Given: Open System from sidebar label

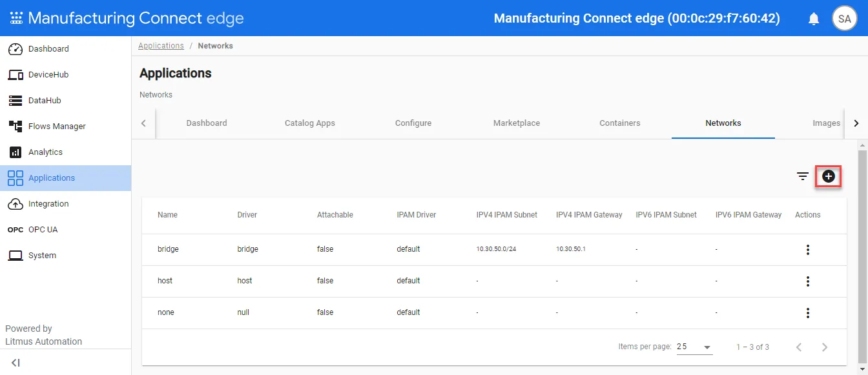Looking at the screenshot, I should [x=42, y=256].
